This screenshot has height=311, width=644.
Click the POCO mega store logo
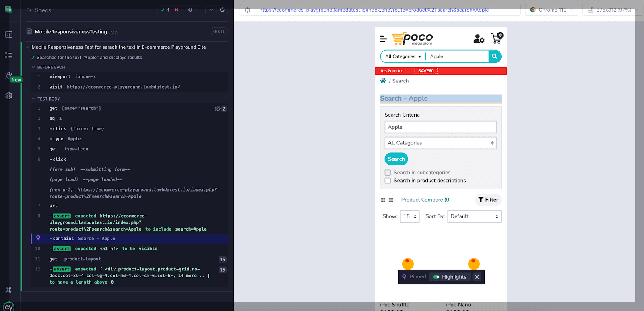point(413,39)
